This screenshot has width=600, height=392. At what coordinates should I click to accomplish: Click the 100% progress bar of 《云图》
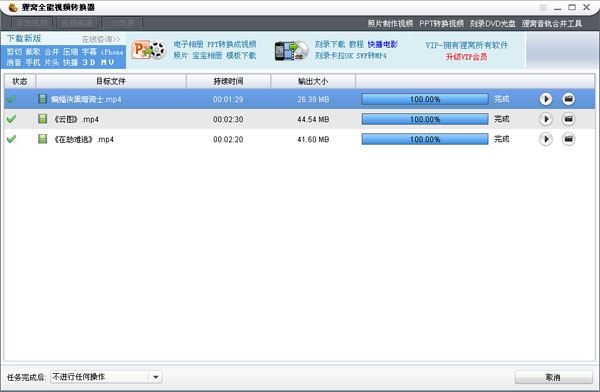coord(425,119)
